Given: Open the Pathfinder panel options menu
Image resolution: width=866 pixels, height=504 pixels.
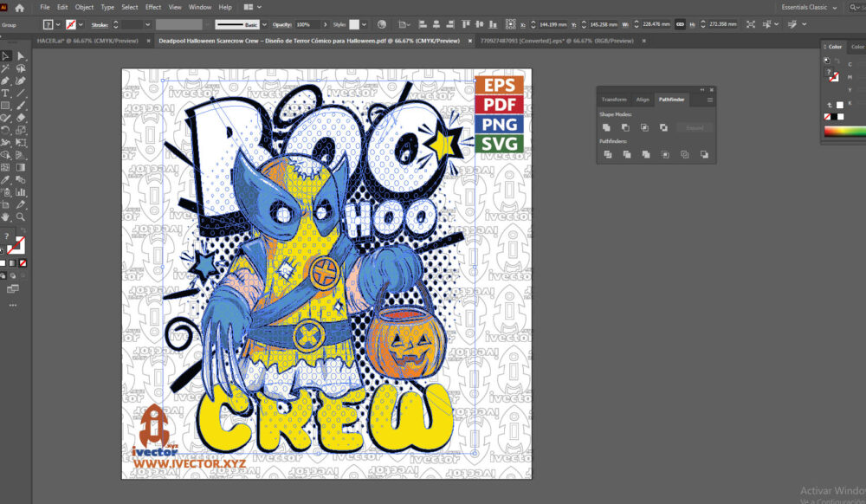Looking at the screenshot, I should pos(710,100).
